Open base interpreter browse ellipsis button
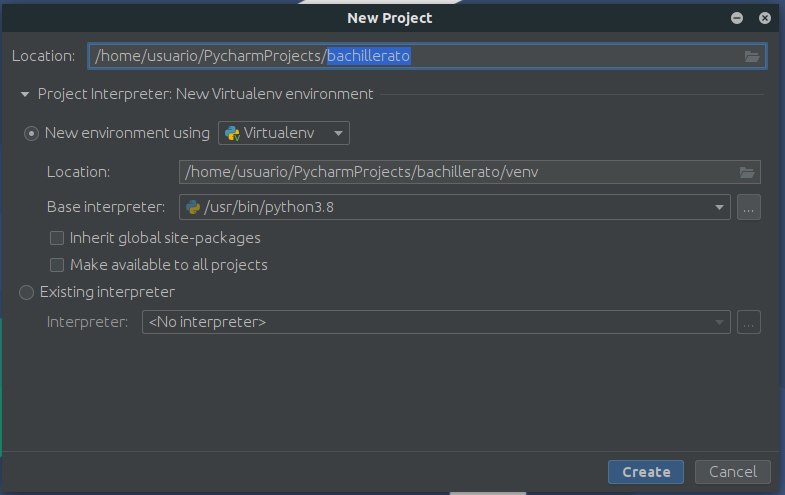Viewport: 785px width, 495px height. [x=748, y=207]
